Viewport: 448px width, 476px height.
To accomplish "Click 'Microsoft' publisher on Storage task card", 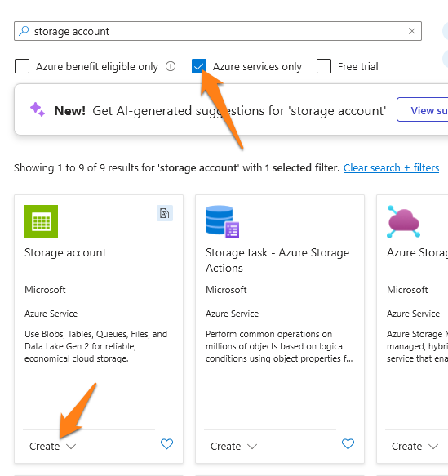I will pos(226,290).
